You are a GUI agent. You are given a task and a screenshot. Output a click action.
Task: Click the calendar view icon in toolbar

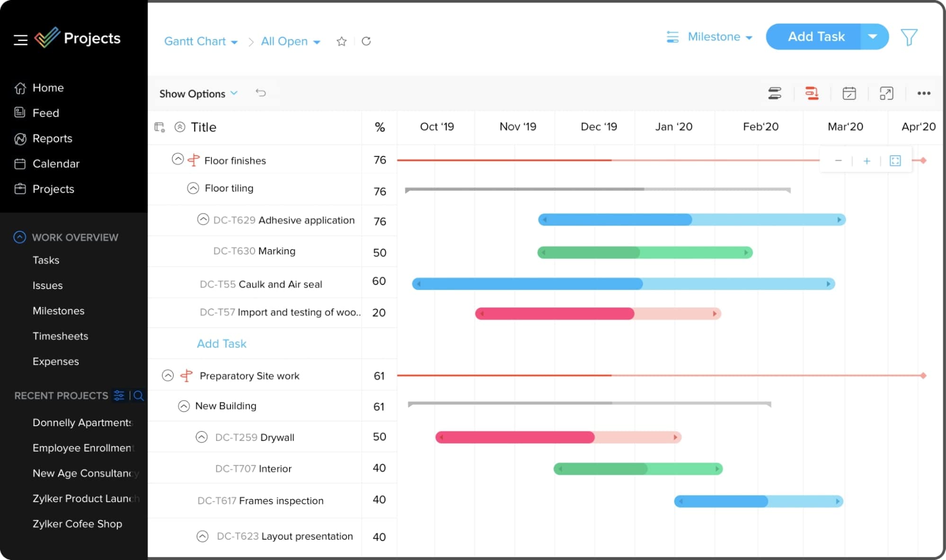pyautogui.click(x=850, y=93)
